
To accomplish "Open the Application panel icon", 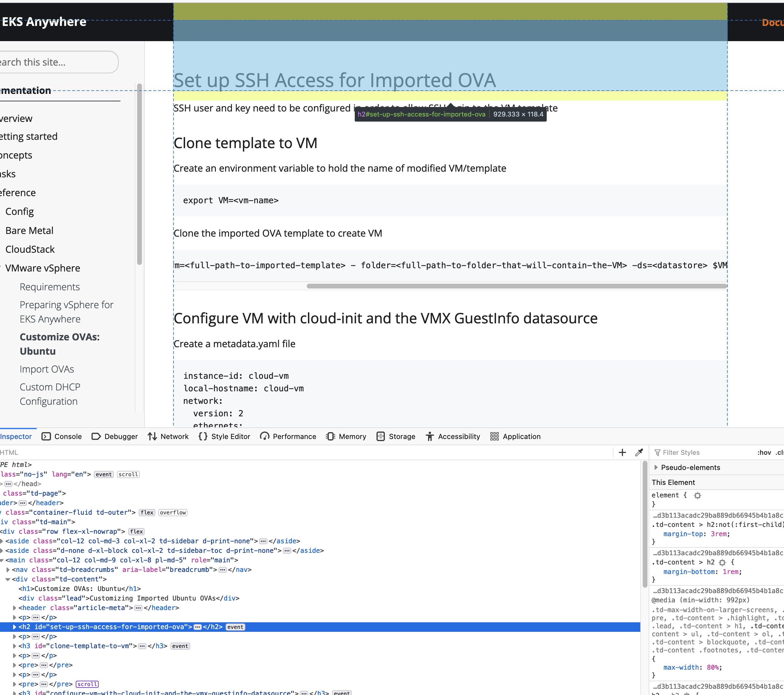I will click(495, 437).
